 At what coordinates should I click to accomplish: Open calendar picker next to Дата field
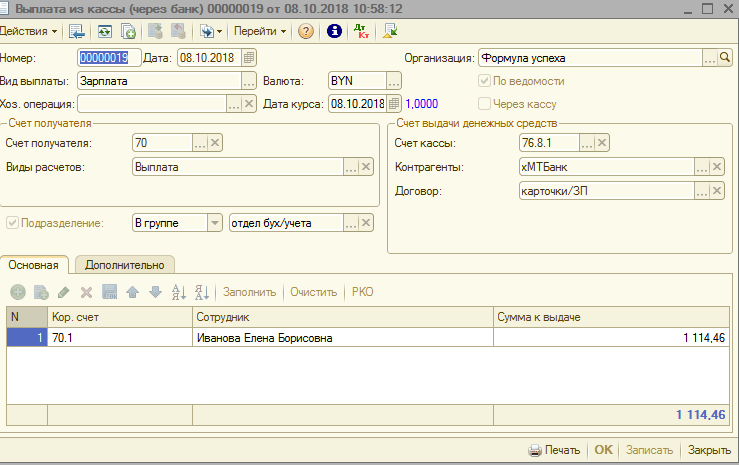(250, 58)
